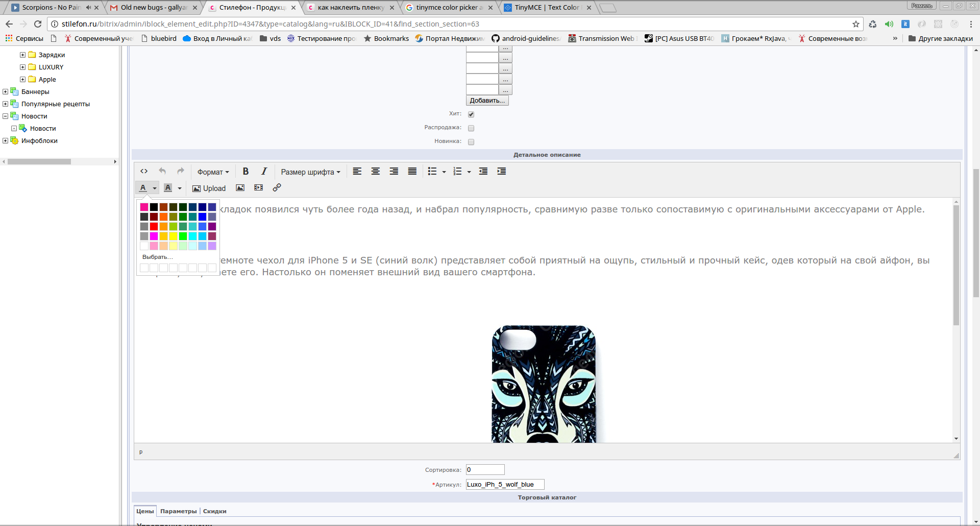
Task: Open the volume extension icon
Action: tap(889, 24)
